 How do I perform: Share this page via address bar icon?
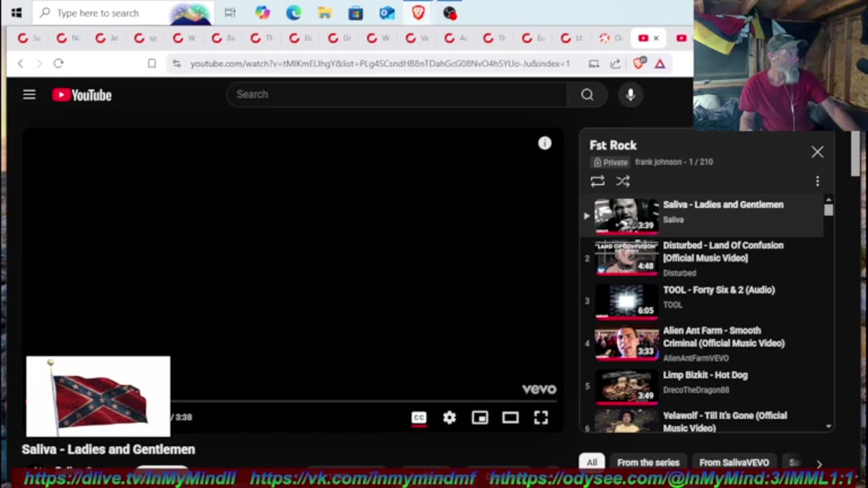615,63
